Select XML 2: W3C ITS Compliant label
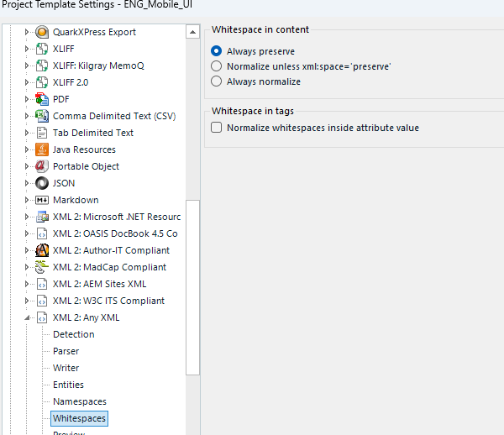504x435 pixels. (x=108, y=301)
